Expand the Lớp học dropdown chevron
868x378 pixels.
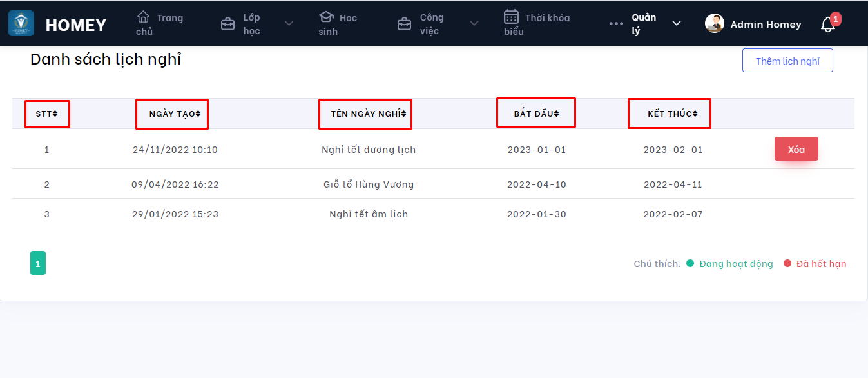click(289, 24)
